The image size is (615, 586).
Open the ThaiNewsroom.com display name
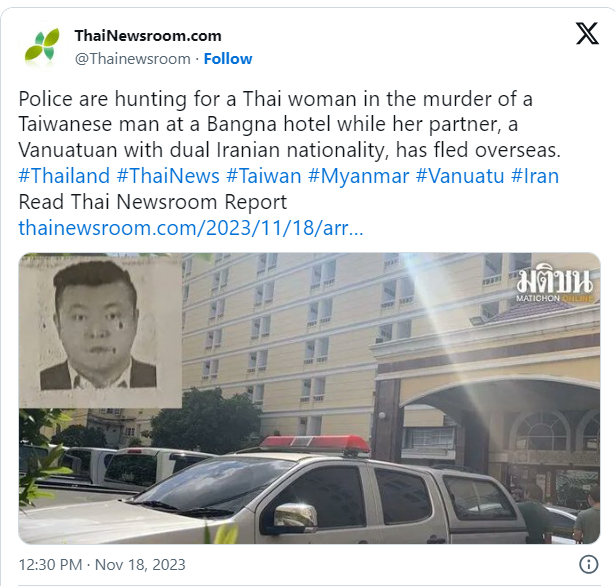click(148, 36)
